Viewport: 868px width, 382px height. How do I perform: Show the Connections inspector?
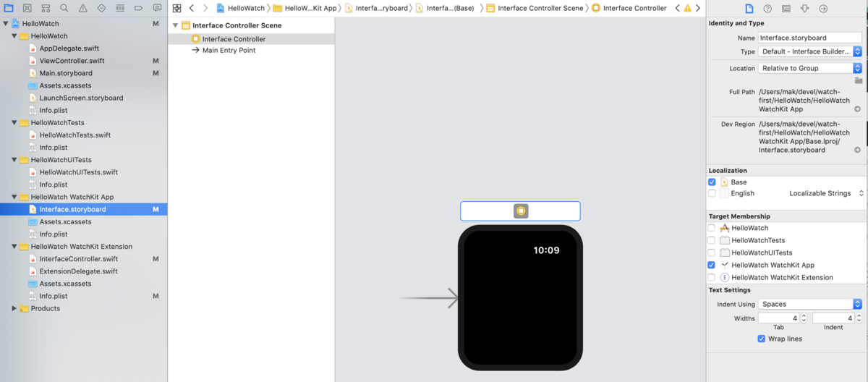click(x=823, y=8)
